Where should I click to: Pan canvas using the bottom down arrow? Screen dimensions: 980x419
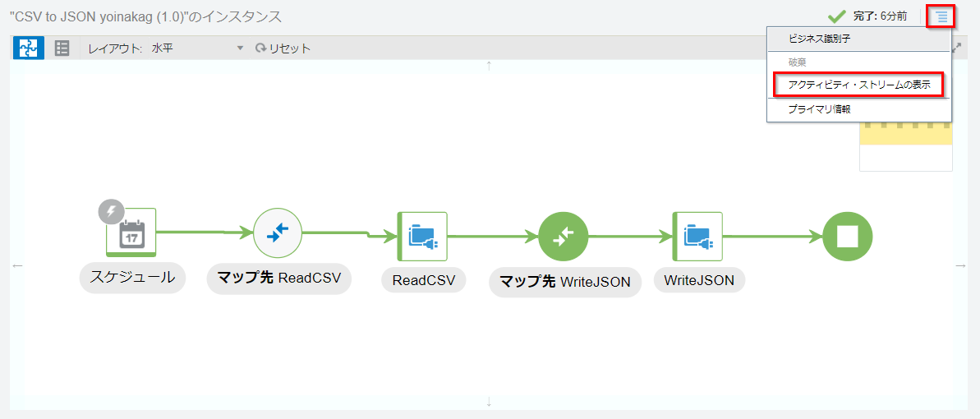[489, 402]
